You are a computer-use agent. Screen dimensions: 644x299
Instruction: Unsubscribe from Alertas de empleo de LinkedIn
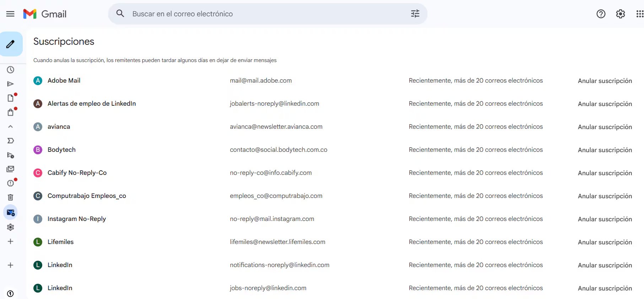tap(605, 104)
